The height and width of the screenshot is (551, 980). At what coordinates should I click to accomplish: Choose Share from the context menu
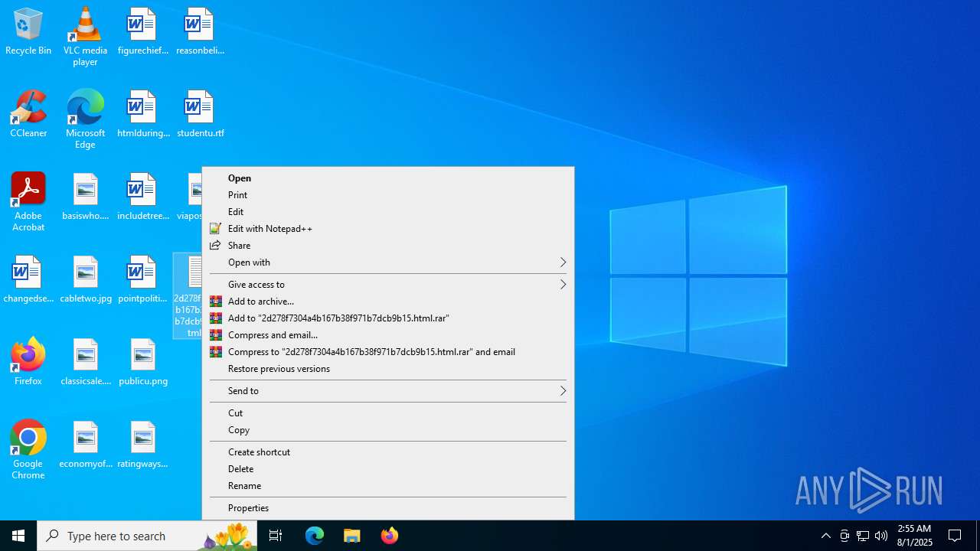tap(388, 246)
